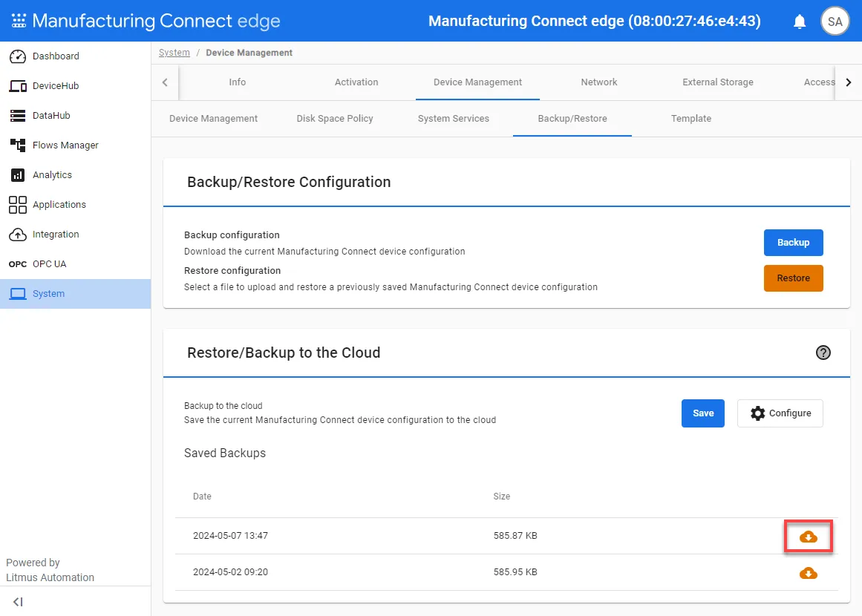The height and width of the screenshot is (616, 862).
Task: Click the System laptop icon
Action: tap(18, 294)
